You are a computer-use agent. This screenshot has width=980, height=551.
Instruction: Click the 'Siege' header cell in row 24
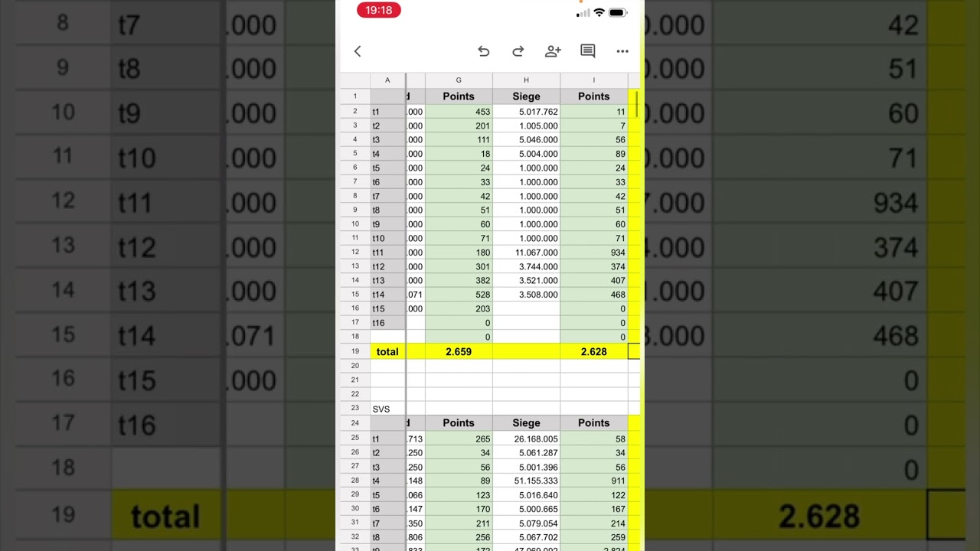[x=526, y=422]
